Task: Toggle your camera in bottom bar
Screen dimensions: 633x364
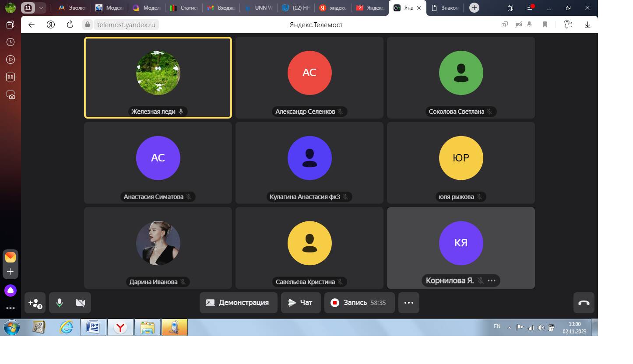Action: 81,303
